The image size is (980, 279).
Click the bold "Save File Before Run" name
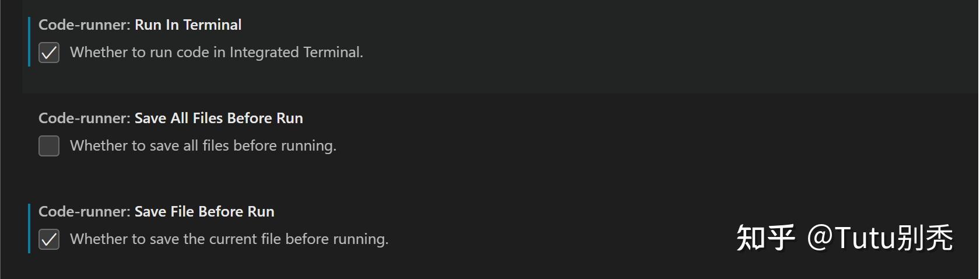click(x=204, y=211)
